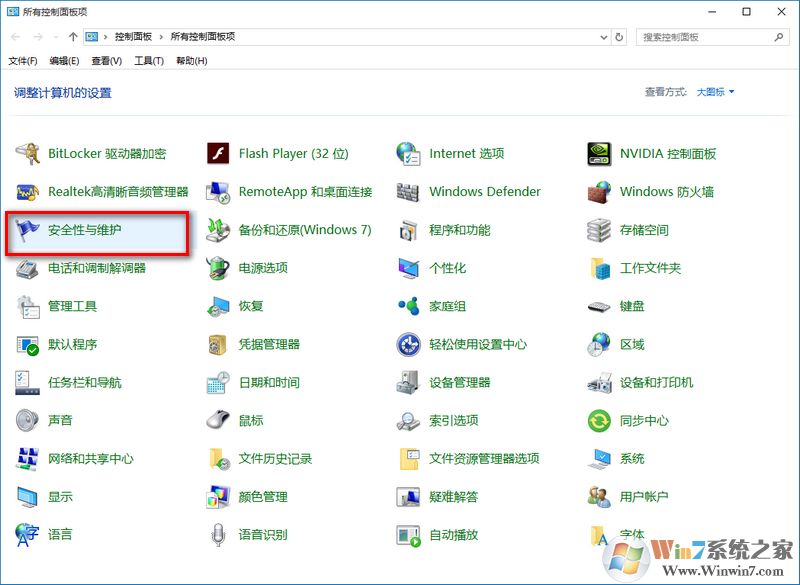
Task: Click inside the 搜索控制面板 search box
Action: [700, 37]
